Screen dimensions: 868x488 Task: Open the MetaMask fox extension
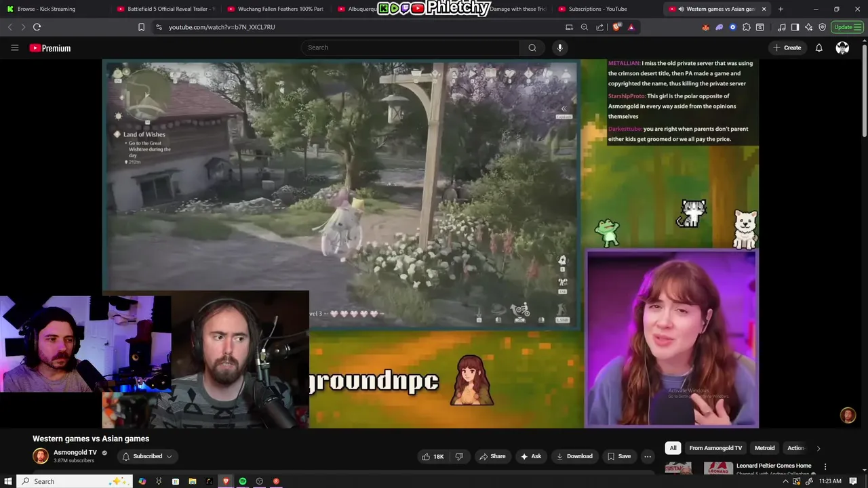point(706,27)
